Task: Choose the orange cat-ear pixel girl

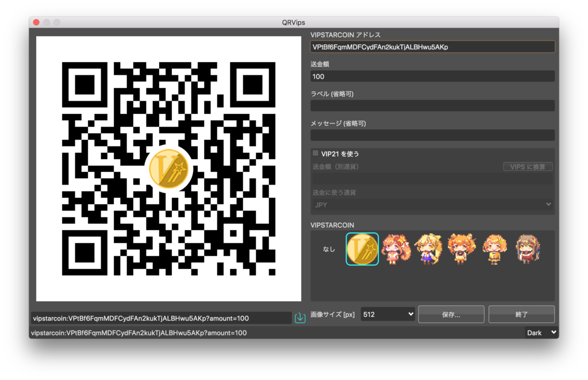Action: point(462,249)
